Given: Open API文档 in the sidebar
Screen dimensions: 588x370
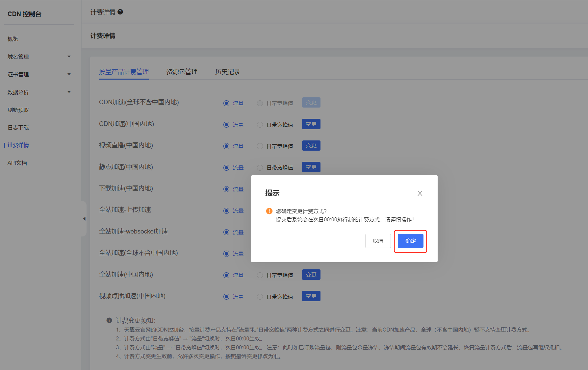Looking at the screenshot, I should pyautogui.click(x=17, y=163).
